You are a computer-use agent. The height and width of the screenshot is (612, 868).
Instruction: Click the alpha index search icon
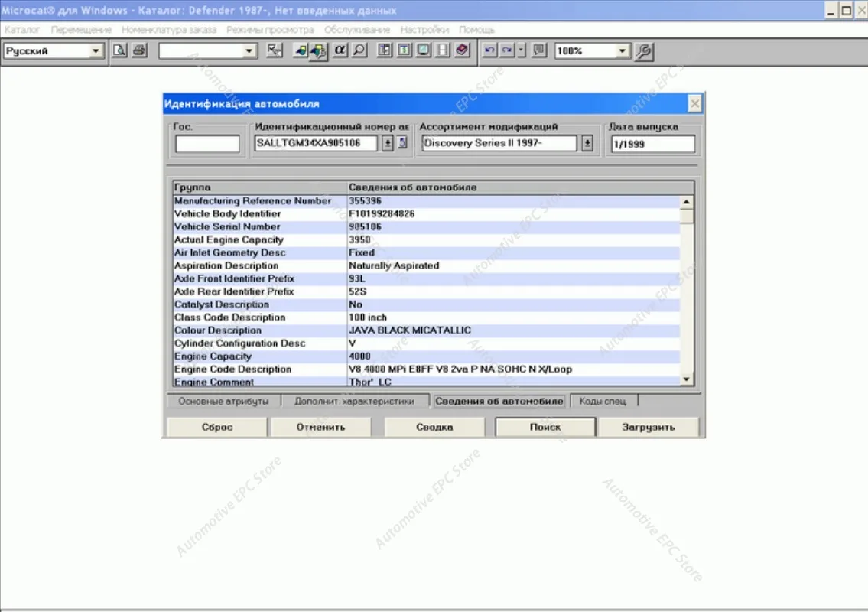pyautogui.click(x=340, y=50)
